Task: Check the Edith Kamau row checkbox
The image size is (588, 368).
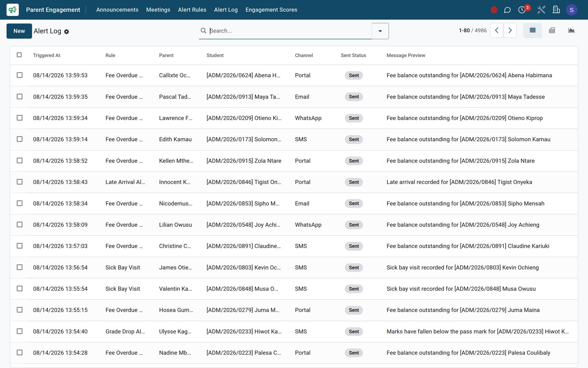Action: click(19, 139)
